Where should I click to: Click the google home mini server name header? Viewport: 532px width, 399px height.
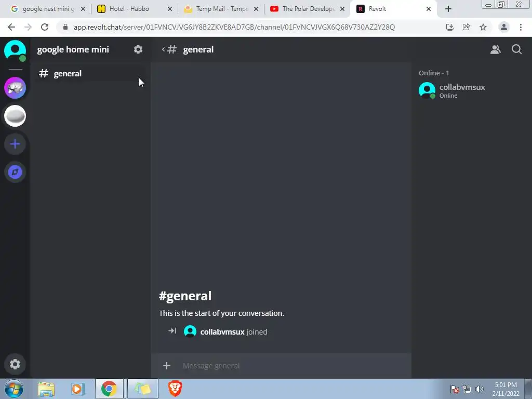pos(73,49)
